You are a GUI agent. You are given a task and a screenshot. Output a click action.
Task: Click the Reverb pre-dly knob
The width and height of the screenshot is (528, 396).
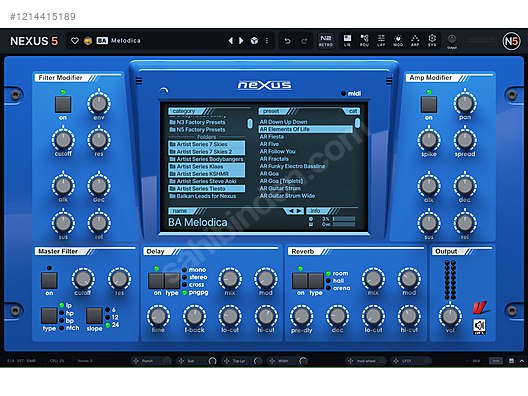(301, 316)
